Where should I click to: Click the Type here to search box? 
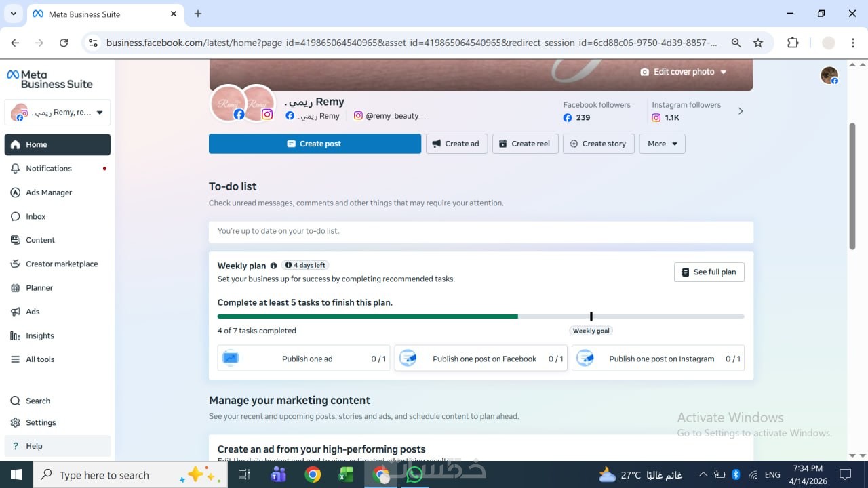tap(131, 474)
